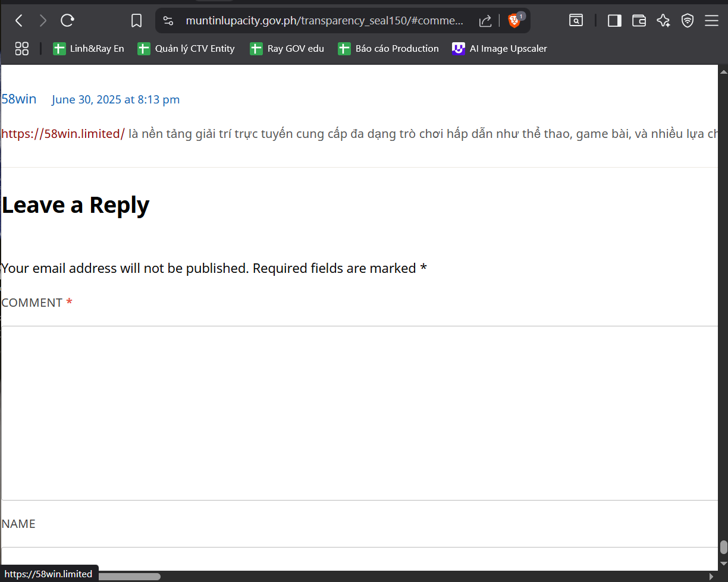Share this page link
The height and width of the screenshot is (582, 728).
[x=485, y=21]
